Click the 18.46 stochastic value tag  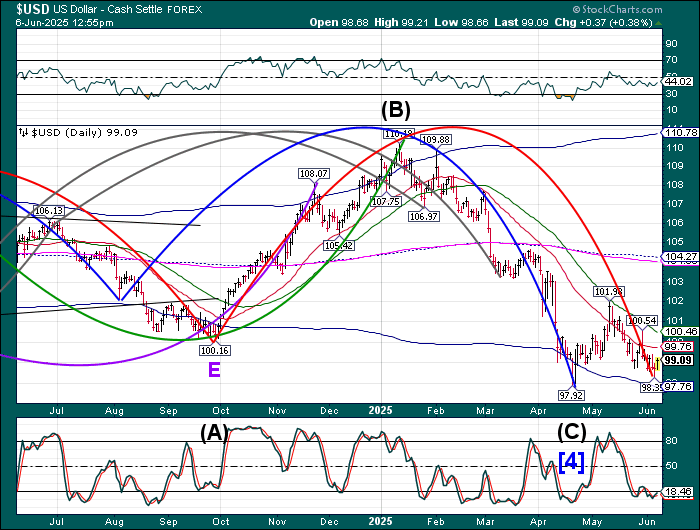pos(679,492)
